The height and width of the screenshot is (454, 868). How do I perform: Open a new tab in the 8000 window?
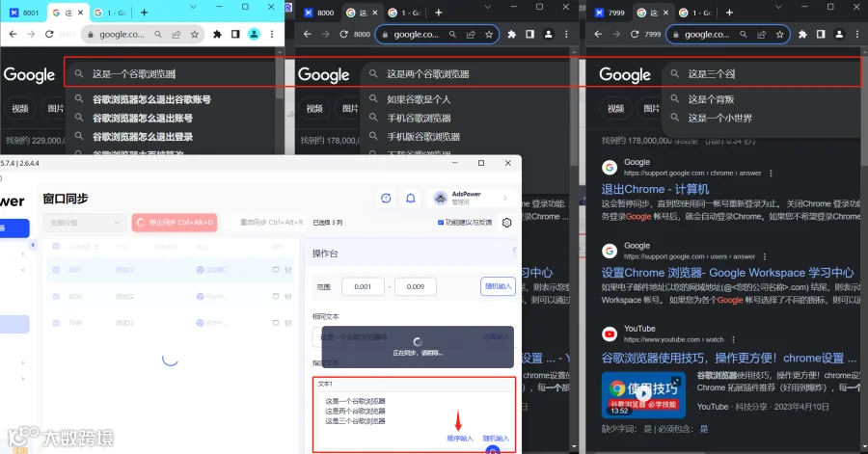pyautogui.click(x=439, y=13)
